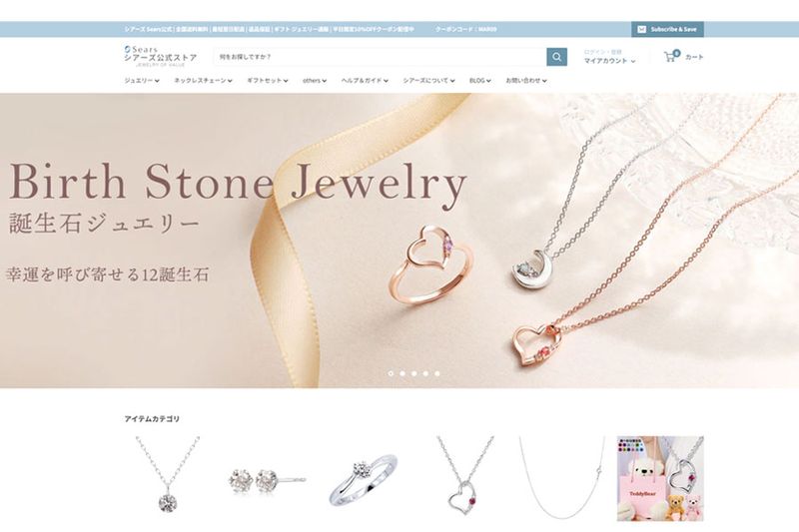
Task: Open the ギフトセット menu
Action: pos(268,81)
